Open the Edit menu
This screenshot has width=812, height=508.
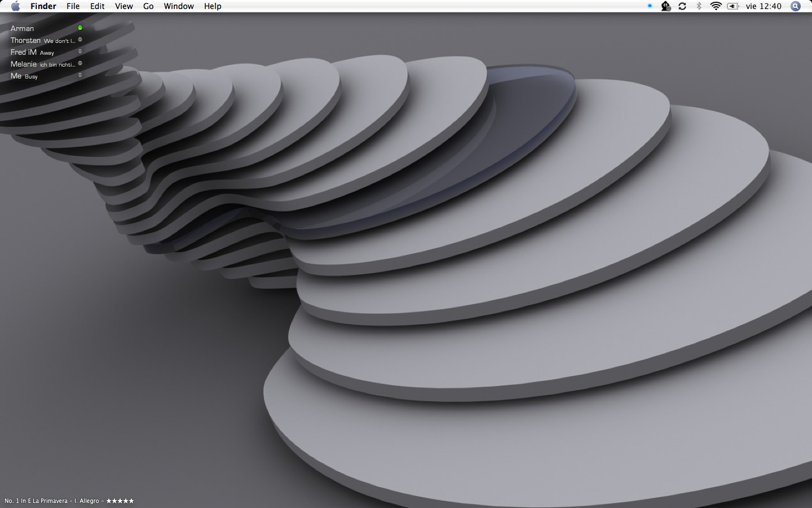[97, 6]
